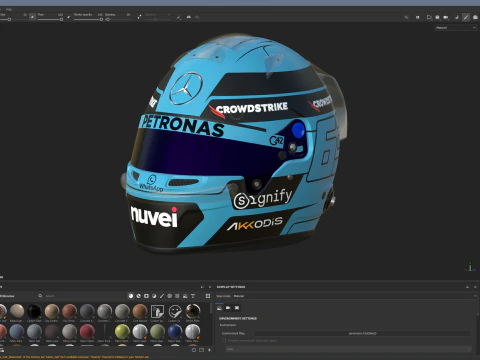Viewport: 480px width, 360px height.
Task: Toggle assets grid view size icon
Action: point(208,296)
